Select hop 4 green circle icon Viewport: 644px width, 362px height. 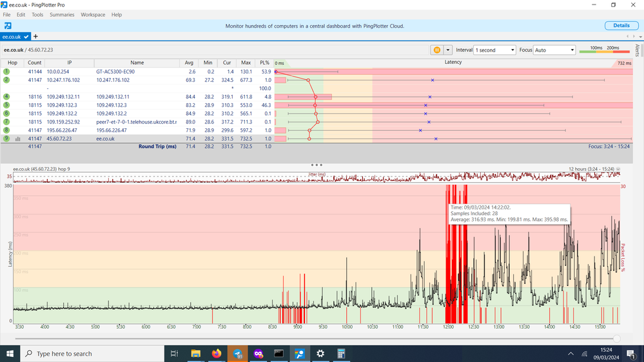tap(6, 97)
